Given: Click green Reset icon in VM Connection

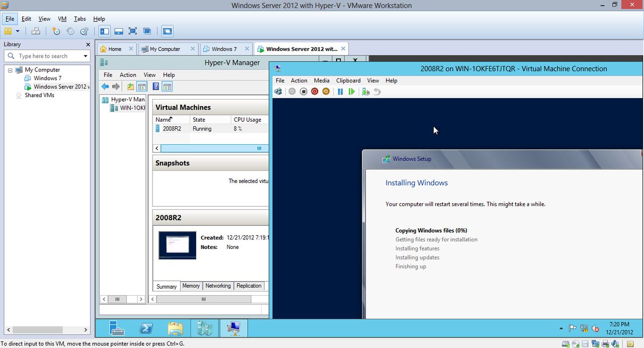Looking at the screenshot, I should (x=351, y=92).
